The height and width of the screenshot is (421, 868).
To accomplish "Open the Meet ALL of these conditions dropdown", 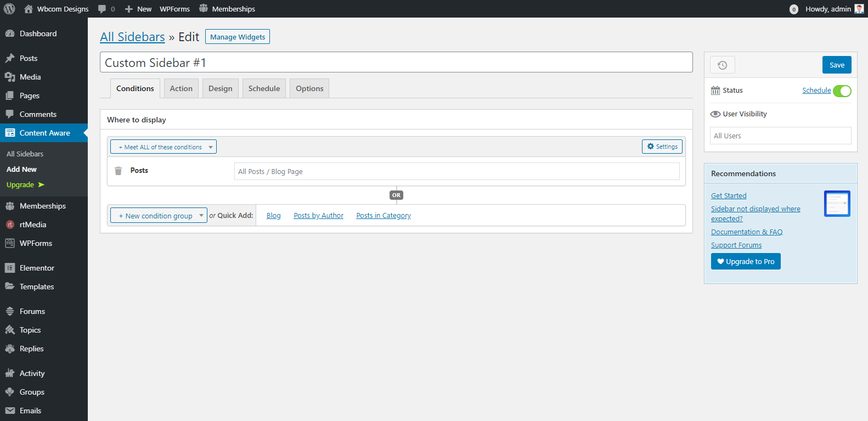I will (x=164, y=147).
